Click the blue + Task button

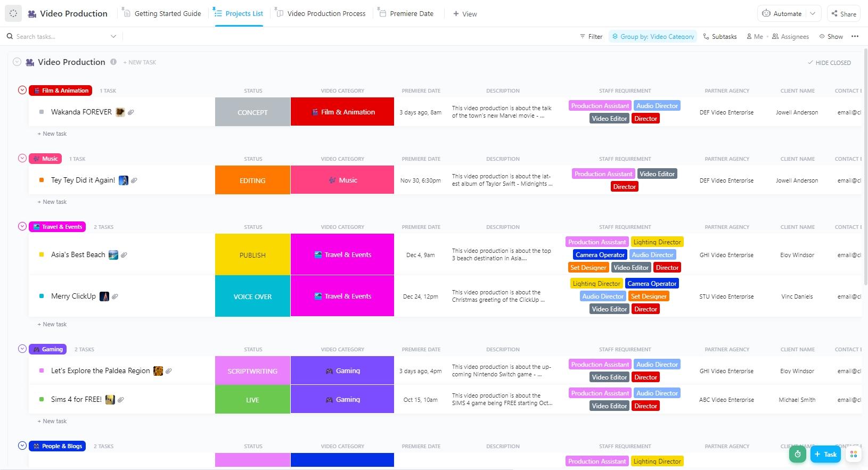[x=825, y=454]
